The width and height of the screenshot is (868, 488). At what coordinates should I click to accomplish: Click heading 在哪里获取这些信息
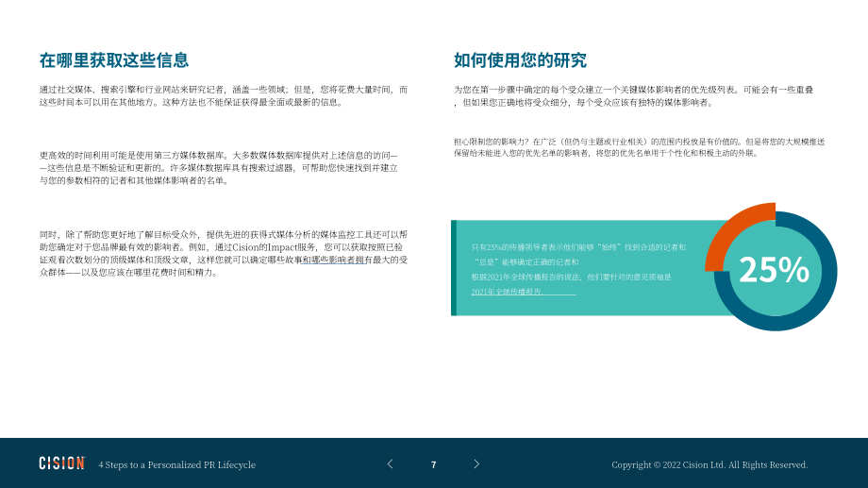(114, 59)
